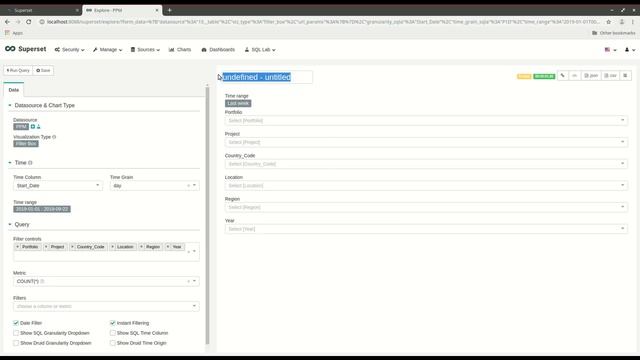Enable Show Druid Time Origin
Image resolution: width=640 pixels, height=360 pixels.
point(113,343)
